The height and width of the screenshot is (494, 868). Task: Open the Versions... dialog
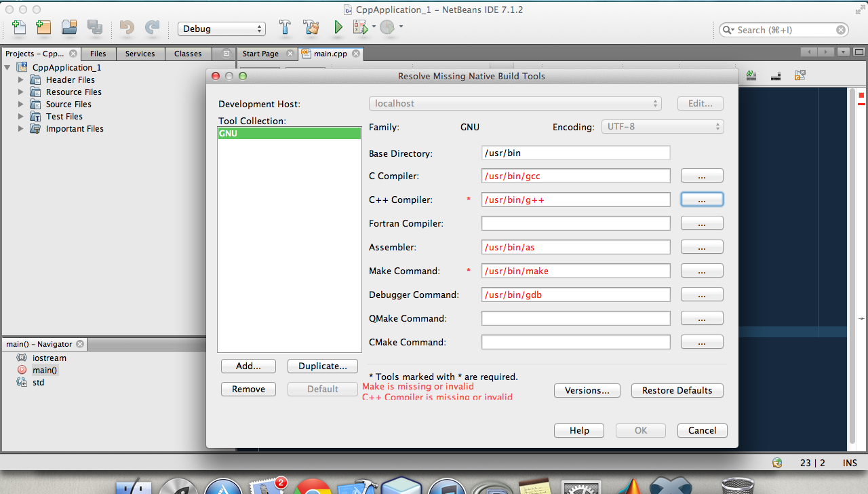[587, 390]
